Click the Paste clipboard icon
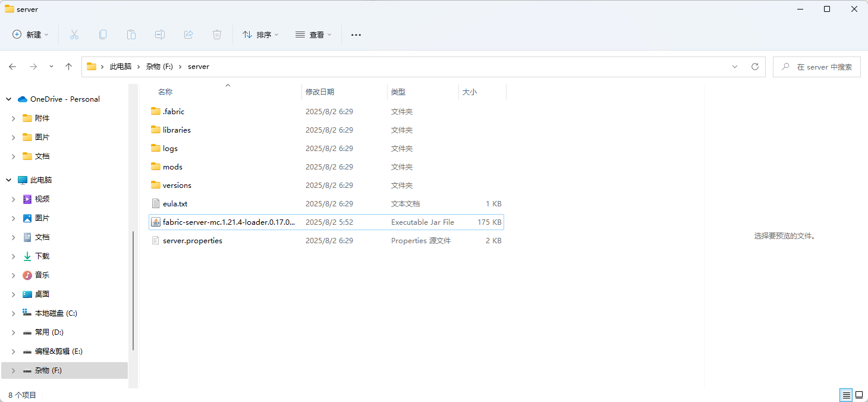The image size is (868, 402). (x=131, y=34)
